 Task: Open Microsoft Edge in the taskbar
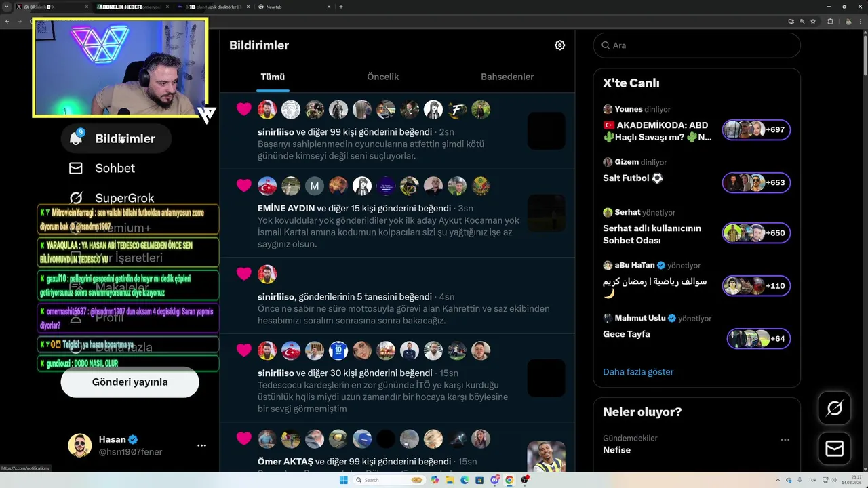click(465, 480)
